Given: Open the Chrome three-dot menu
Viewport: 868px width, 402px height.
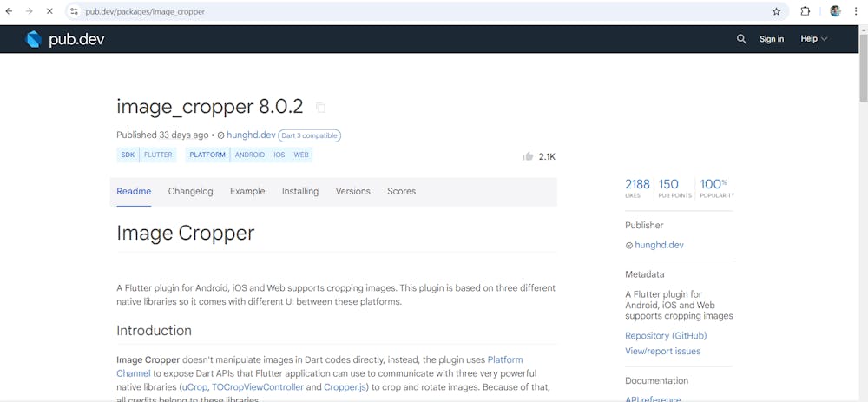Looking at the screenshot, I should 856,11.
